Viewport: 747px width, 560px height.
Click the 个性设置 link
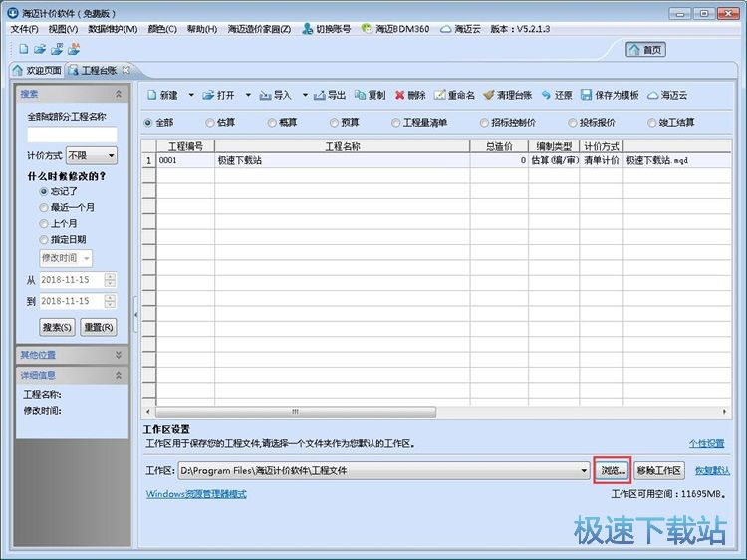coord(706,443)
